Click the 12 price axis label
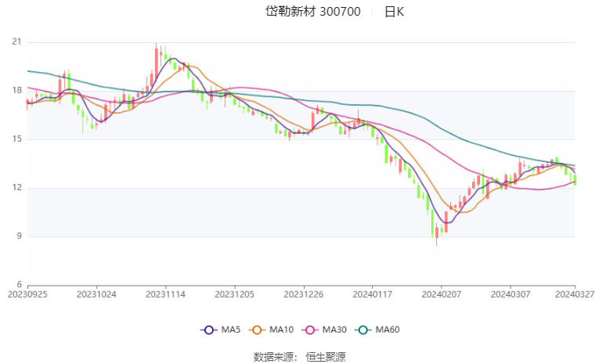Screen dimensions: 599x364 coord(16,187)
